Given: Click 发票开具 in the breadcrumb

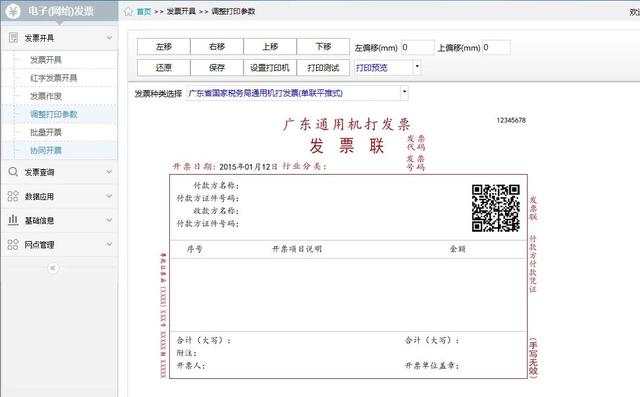Looking at the screenshot, I should tap(181, 11).
